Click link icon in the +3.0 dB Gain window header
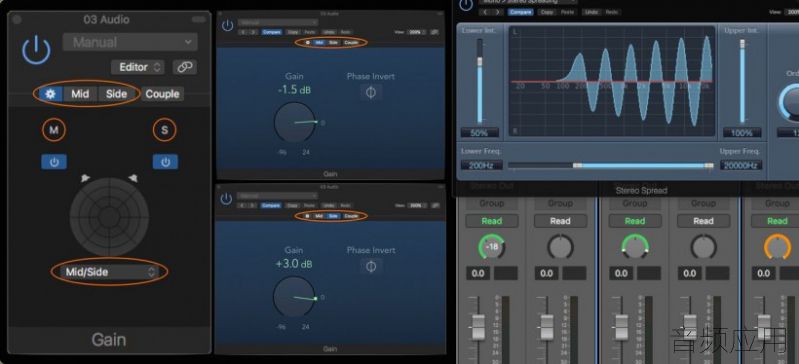The height and width of the screenshot is (364, 799). coord(434,205)
